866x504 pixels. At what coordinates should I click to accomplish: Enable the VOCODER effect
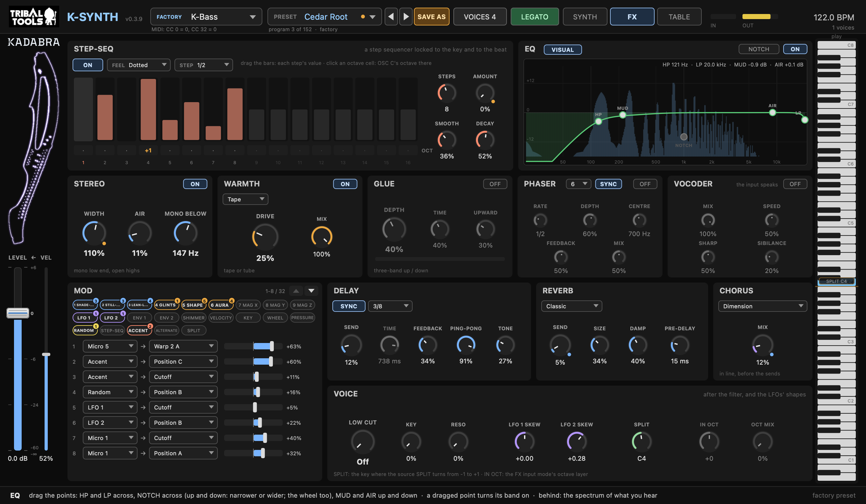pos(795,184)
